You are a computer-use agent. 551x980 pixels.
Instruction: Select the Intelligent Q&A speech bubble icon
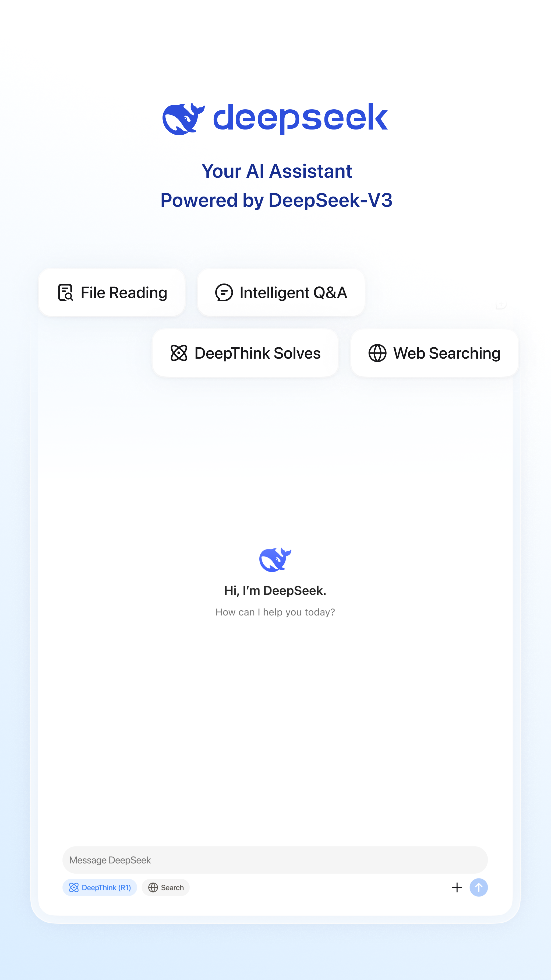click(224, 292)
